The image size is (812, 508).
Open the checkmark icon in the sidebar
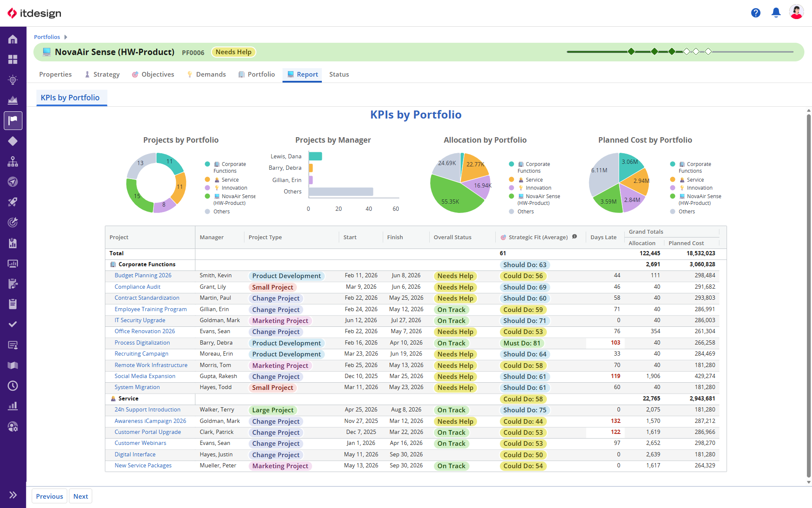(13, 324)
